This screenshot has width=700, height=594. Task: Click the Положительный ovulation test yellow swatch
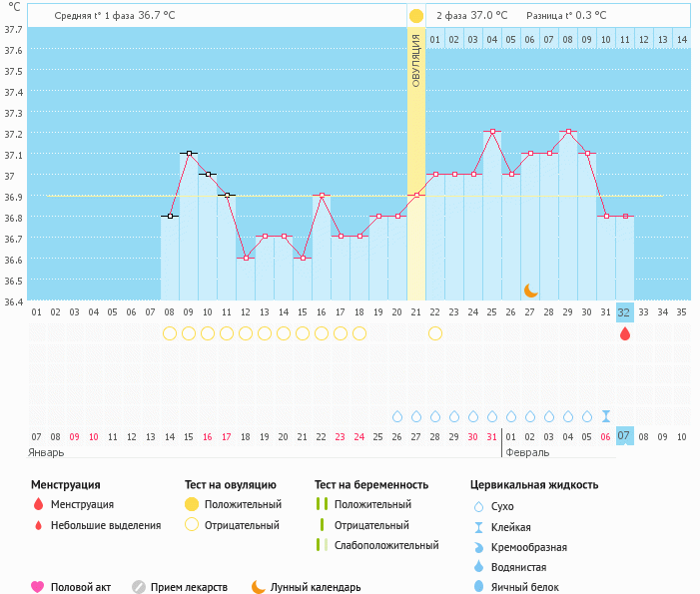point(193,505)
